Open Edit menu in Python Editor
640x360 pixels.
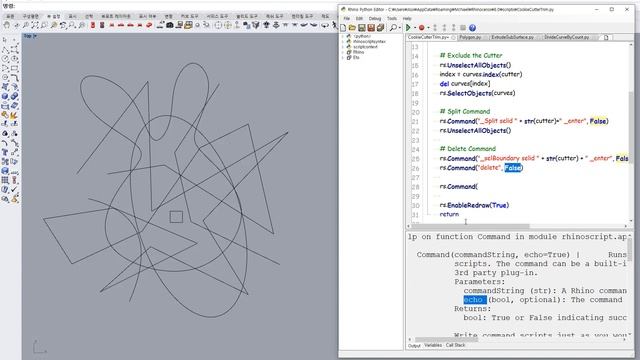coord(359,18)
